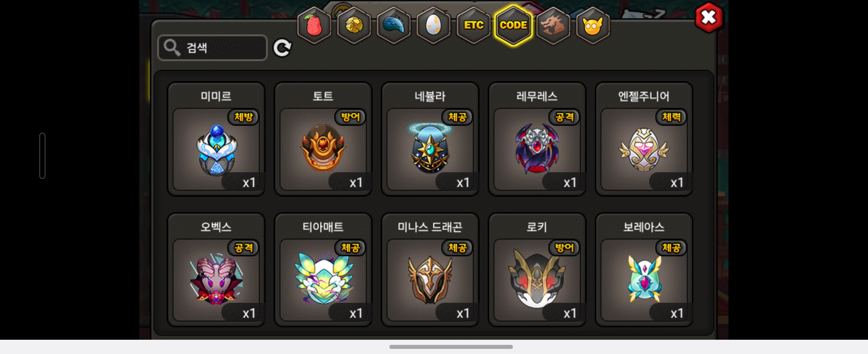This screenshot has width=868, height=354.
Task: Select the 레무레스 egg card
Action: coord(537,139)
